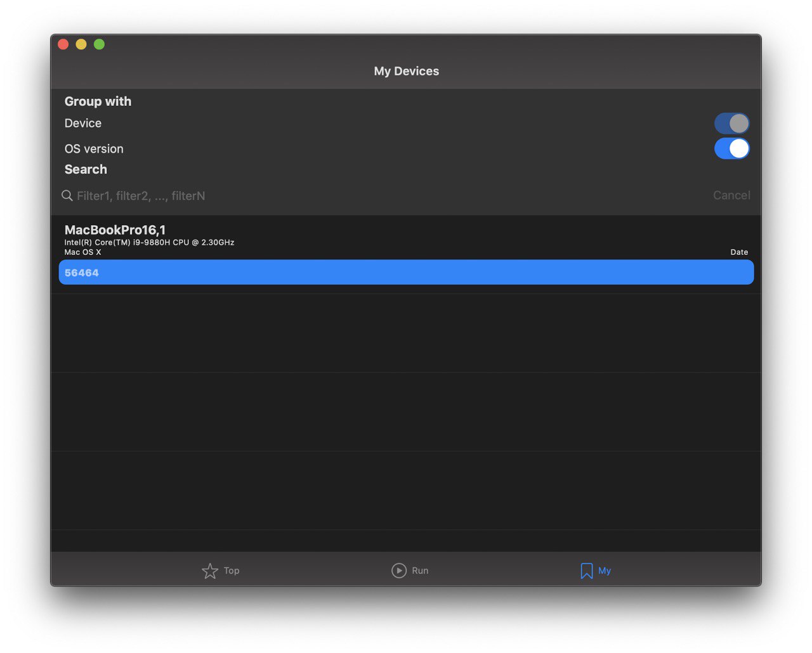Minimize the window with yellow button
812x653 pixels.
coord(81,44)
